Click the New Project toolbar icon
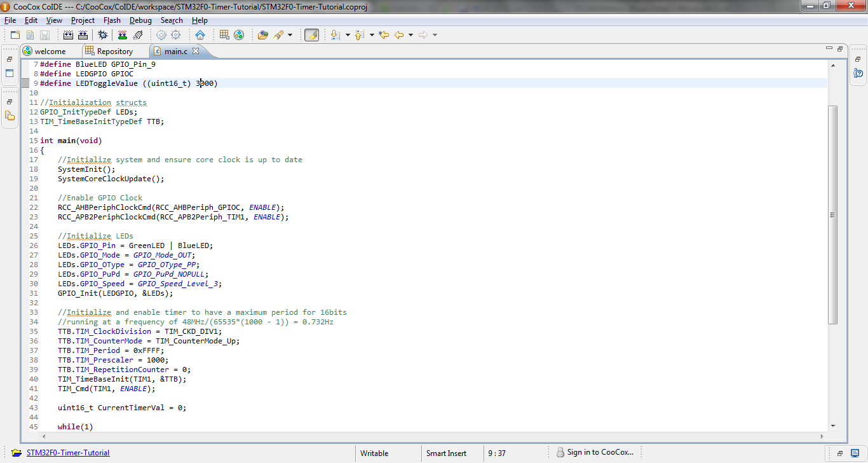The height and width of the screenshot is (463, 868). pos(15,35)
